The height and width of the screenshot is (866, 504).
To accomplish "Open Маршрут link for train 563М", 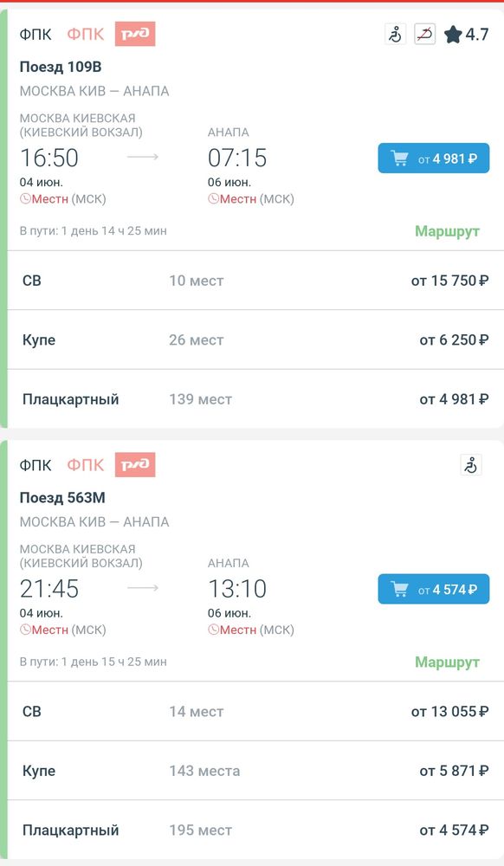I will click(447, 662).
